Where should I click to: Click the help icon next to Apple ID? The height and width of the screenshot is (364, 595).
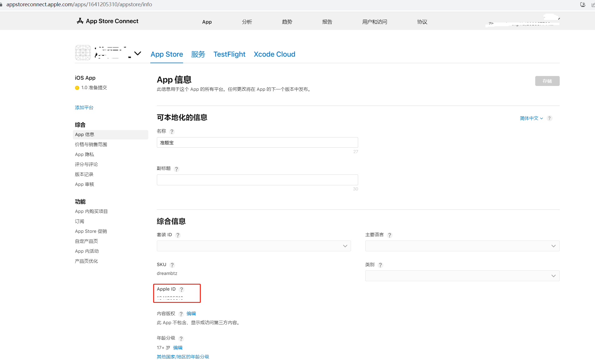[x=182, y=289]
